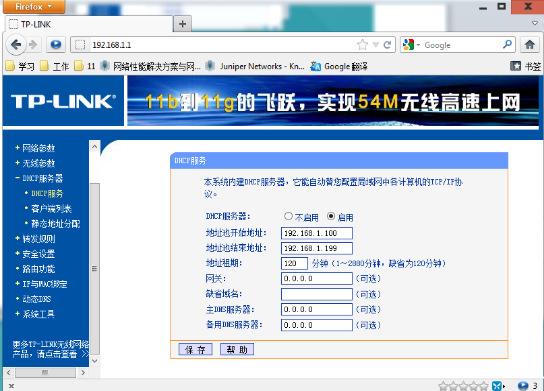The height and width of the screenshot is (391, 544).
Task: Click the browser back arrow button
Action: point(16,44)
